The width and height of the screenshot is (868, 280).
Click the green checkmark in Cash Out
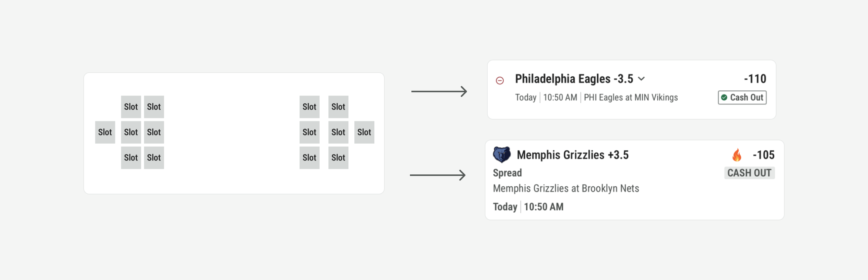(x=724, y=97)
